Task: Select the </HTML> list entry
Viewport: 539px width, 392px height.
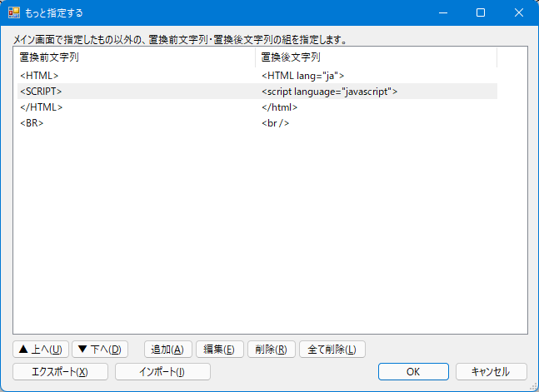Action: (42, 107)
